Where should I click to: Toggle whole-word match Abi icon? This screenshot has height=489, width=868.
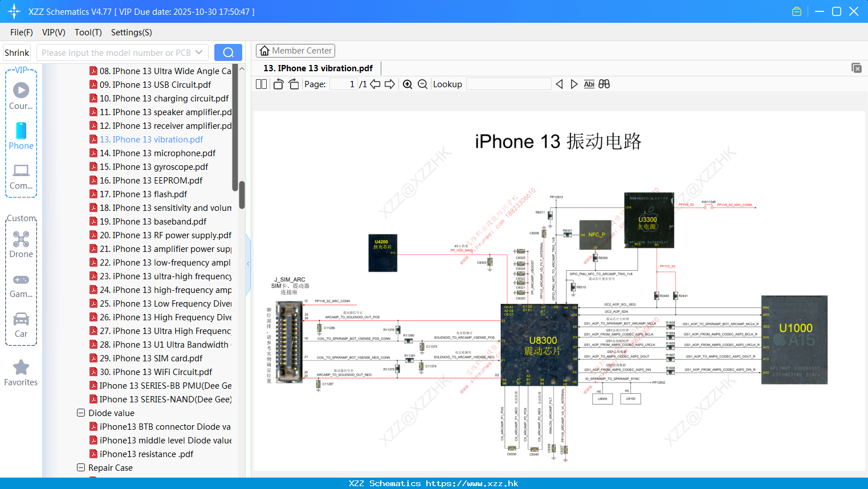[x=589, y=84]
